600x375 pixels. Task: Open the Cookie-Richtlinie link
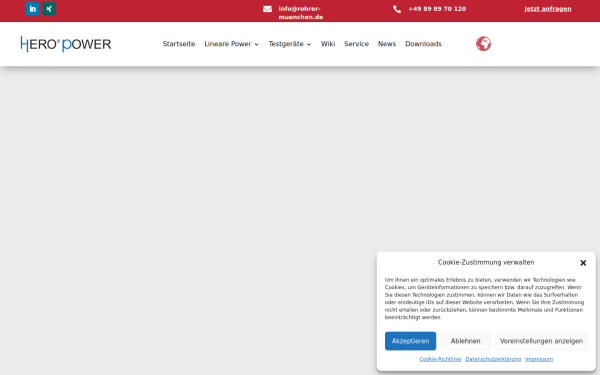(x=440, y=359)
